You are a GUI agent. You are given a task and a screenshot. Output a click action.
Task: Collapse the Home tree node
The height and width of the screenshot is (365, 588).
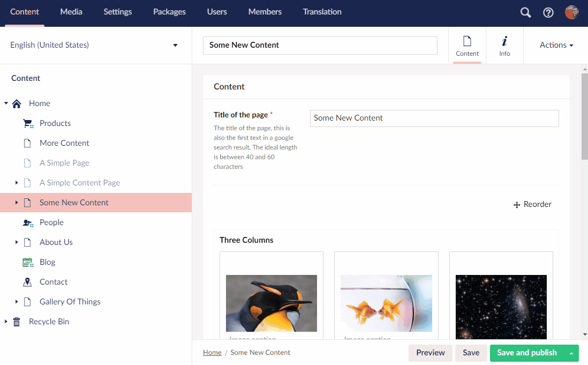coord(6,103)
